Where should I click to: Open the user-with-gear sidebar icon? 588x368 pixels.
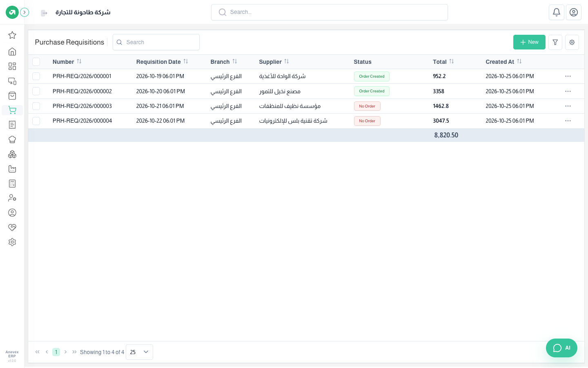coord(12,198)
